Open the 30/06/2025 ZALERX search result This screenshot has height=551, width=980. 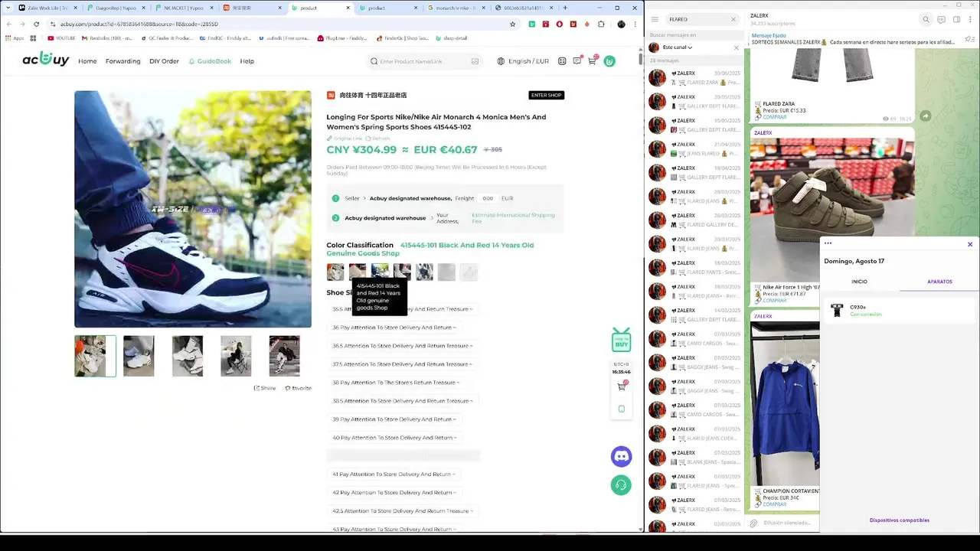(694, 78)
